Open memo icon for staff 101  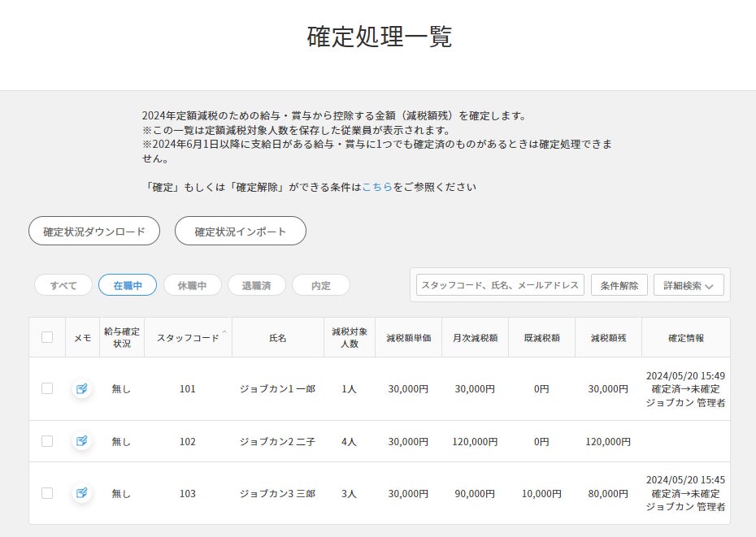(82, 388)
